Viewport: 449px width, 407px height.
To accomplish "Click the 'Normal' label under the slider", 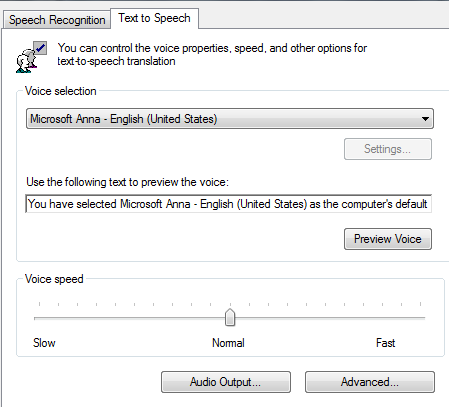I will coord(228,343).
